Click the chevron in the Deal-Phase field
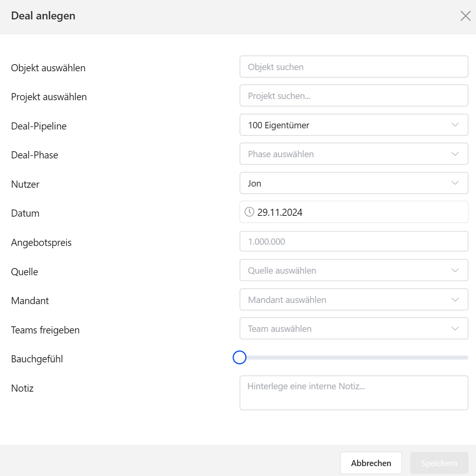The image size is (476, 476). 455,154
